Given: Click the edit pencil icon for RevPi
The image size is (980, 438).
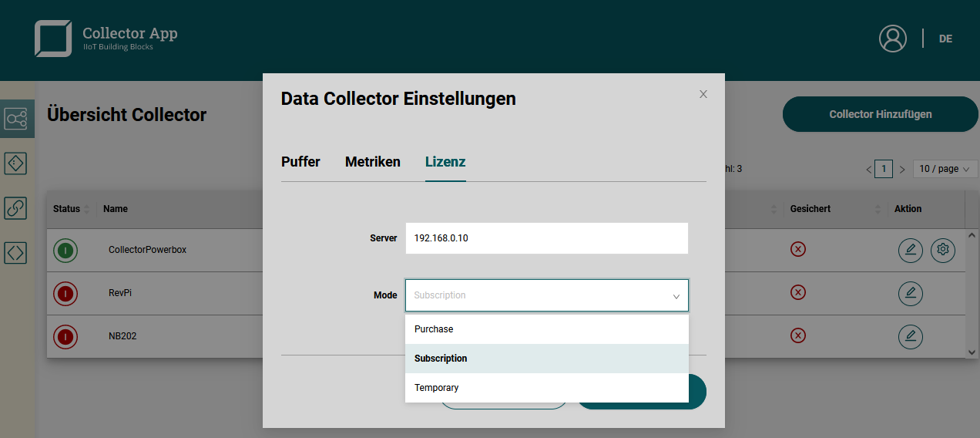Looking at the screenshot, I should [910, 293].
